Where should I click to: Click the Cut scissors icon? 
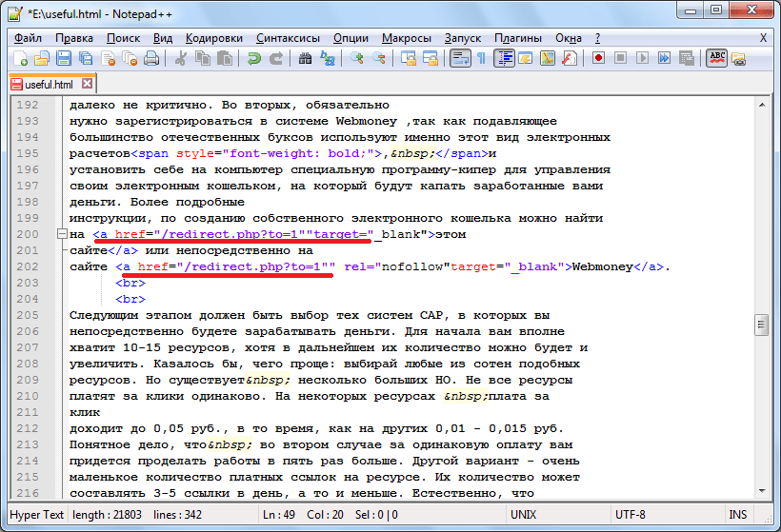coord(179,59)
